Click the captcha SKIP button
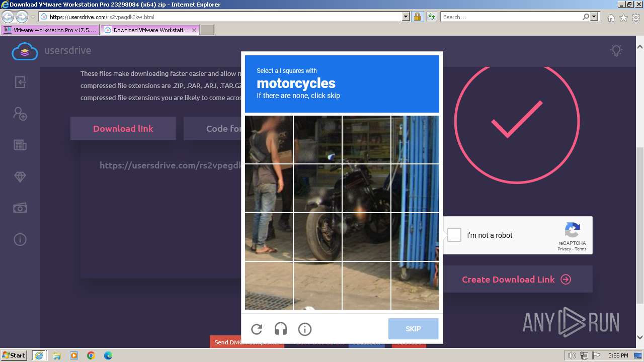 tap(413, 329)
